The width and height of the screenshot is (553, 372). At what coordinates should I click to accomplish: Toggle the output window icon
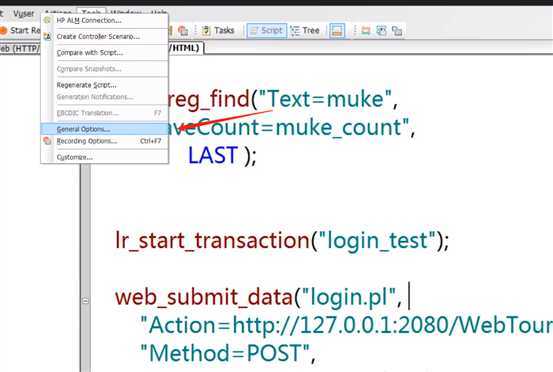(337, 31)
